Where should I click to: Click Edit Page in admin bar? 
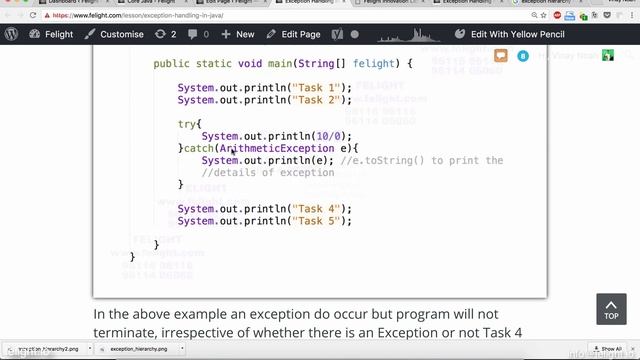click(293, 34)
